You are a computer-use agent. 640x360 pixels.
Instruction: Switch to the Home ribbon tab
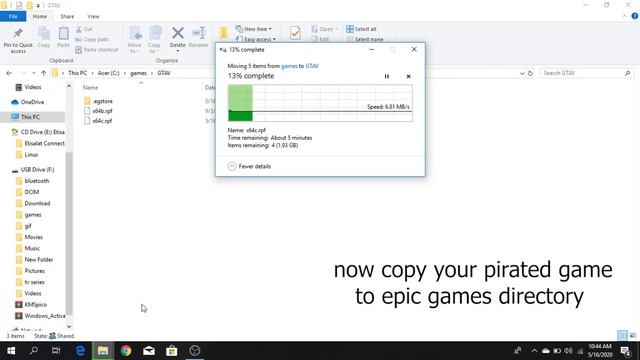tap(40, 16)
